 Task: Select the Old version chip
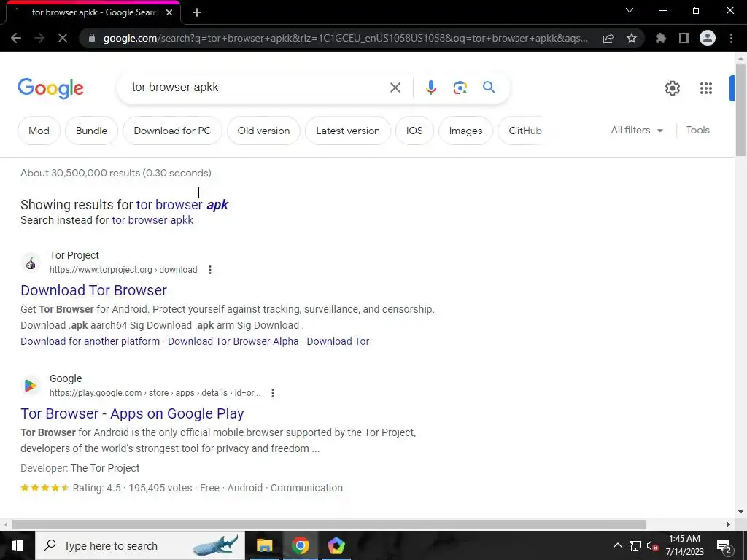263,131
